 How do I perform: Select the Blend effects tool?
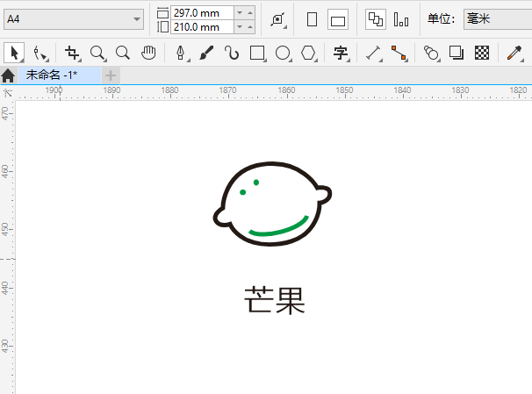[431, 54]
